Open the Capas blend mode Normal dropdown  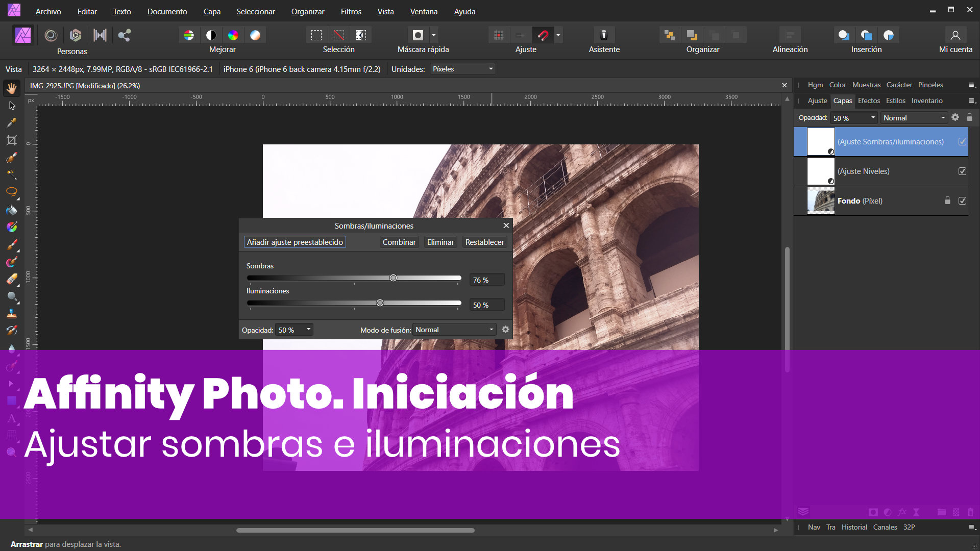(x=914, y=118)
